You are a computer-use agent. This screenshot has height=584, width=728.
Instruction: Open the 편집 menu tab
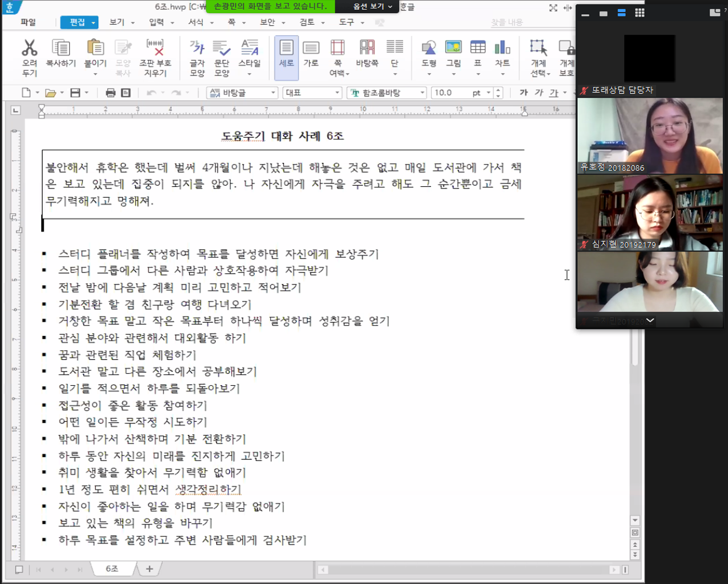tap(79, 22)
